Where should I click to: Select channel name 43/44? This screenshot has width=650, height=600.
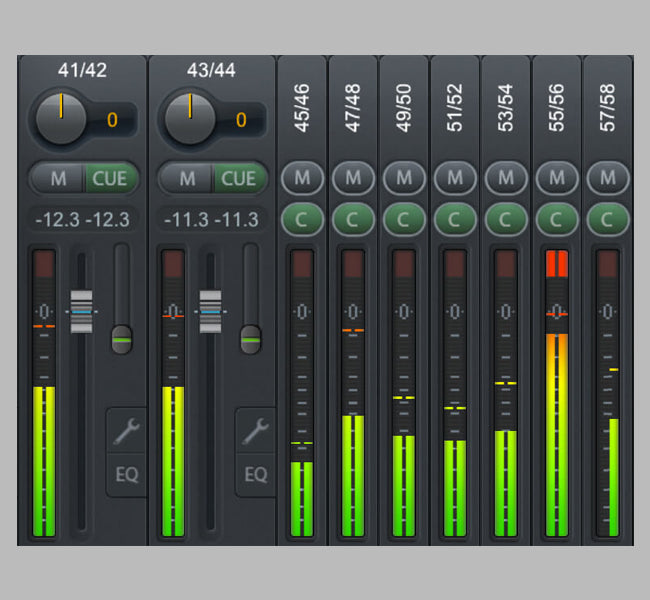pos(211,70)
